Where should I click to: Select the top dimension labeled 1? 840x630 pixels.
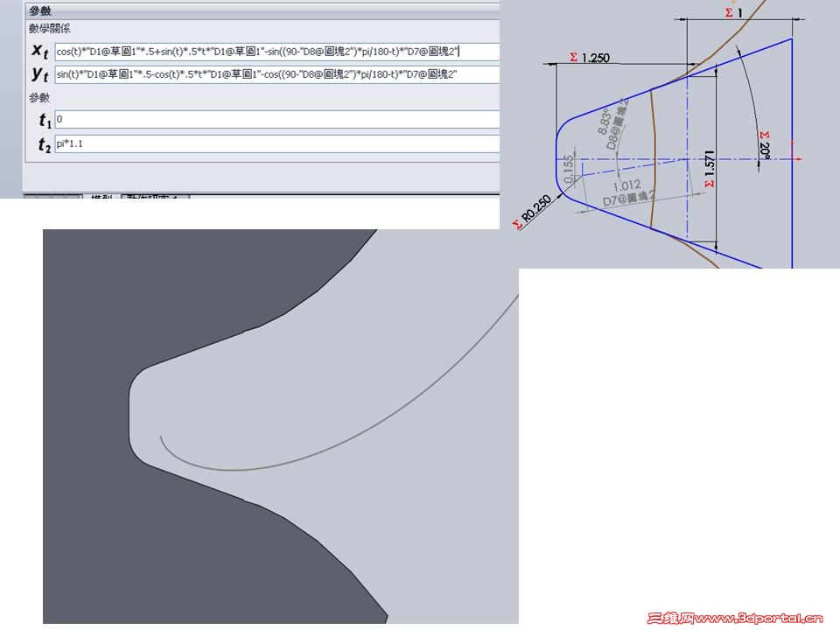click(734, 12)
